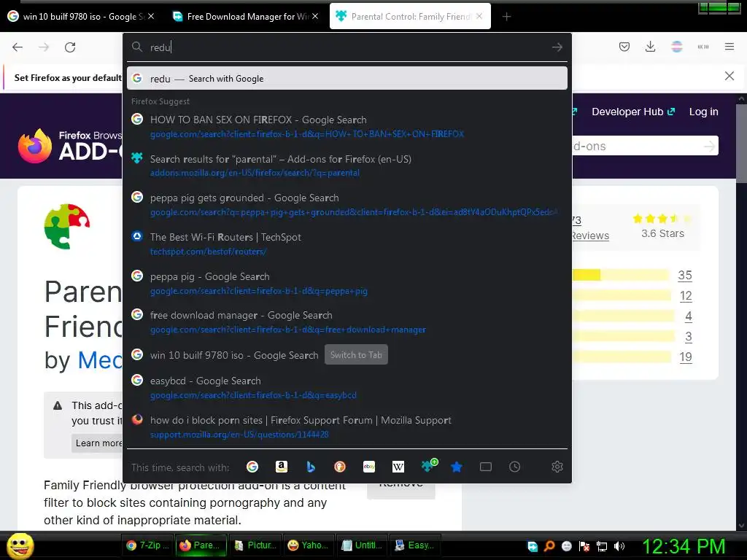The height and width of the screenshot is (560, 747).
Task: Open the 4 three-star reviews count
Action: click(x=689, y=316)
